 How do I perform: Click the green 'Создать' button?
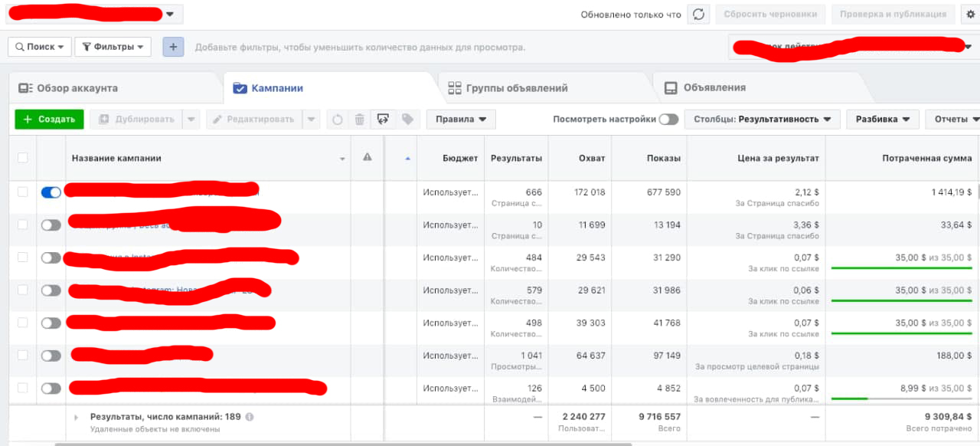coord(49,120)
